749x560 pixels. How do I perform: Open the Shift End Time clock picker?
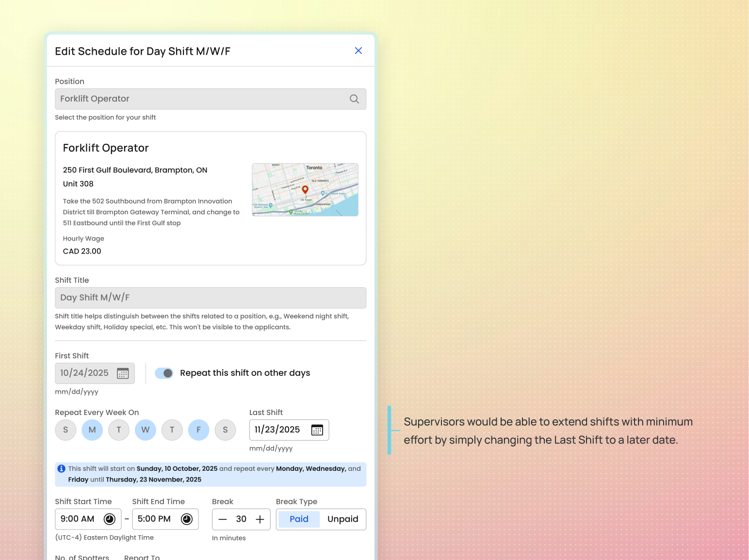click(187, 518)
